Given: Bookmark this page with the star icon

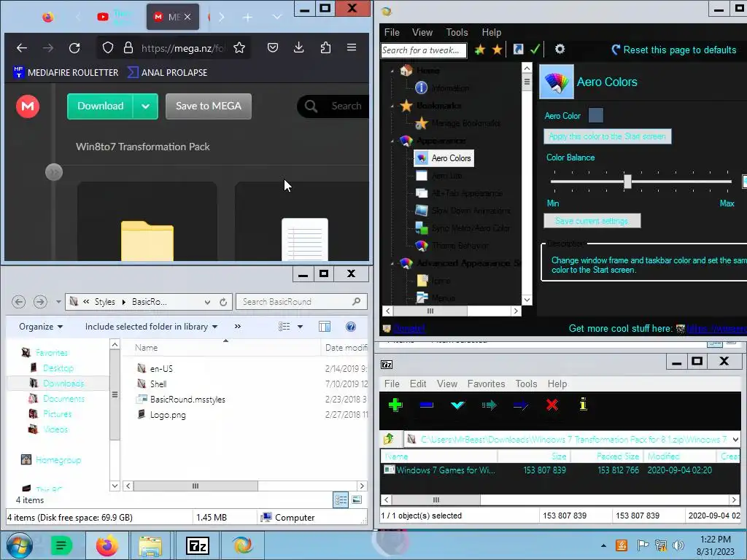Looking at the screenshot, I should tap(239, 47).
